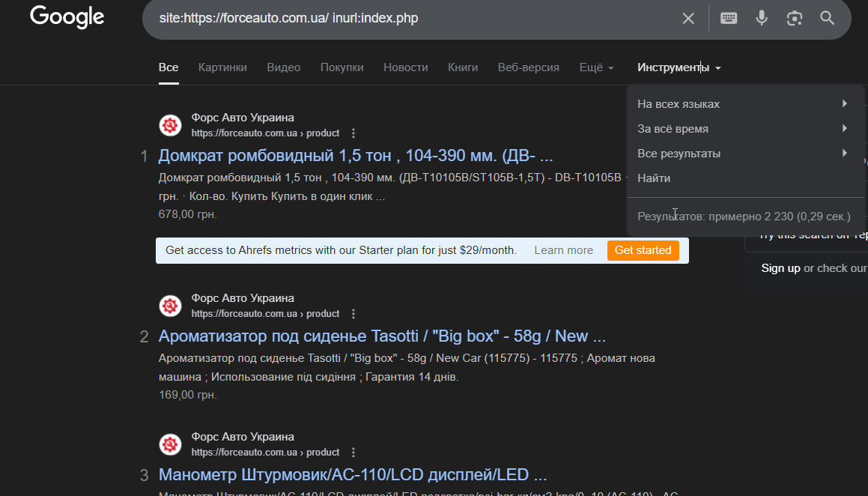
Task: Click the Google logo
Action: (67, 16)
